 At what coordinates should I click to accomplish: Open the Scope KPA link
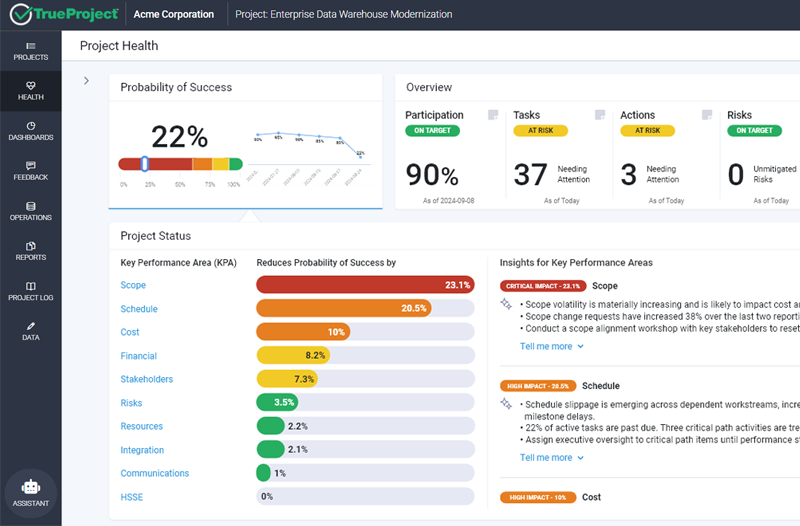click(133, 285)
